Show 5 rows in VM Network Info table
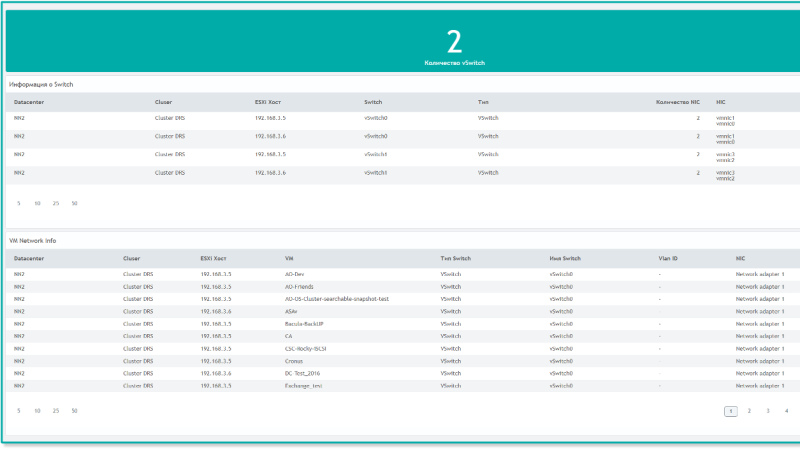This screenshot has height=450, width=800. click(x=19, y=411)
